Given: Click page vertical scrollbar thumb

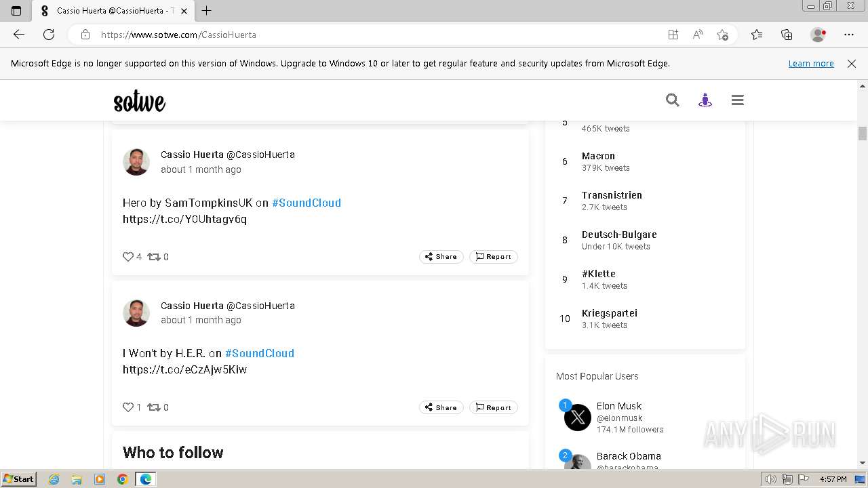Looking at the screenshot, I should coord(863,134).
